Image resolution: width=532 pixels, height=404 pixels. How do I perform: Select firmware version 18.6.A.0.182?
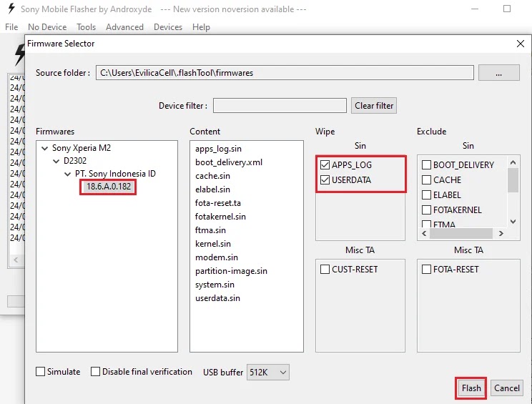[x=108, y=187]
